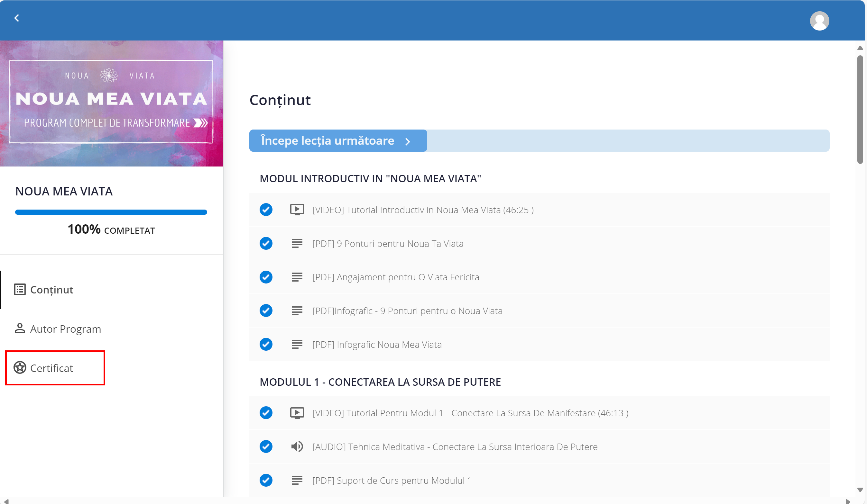Click document icon for Infografic - 9 Ponturi
The image size is (867, 504).
point(297,310)
